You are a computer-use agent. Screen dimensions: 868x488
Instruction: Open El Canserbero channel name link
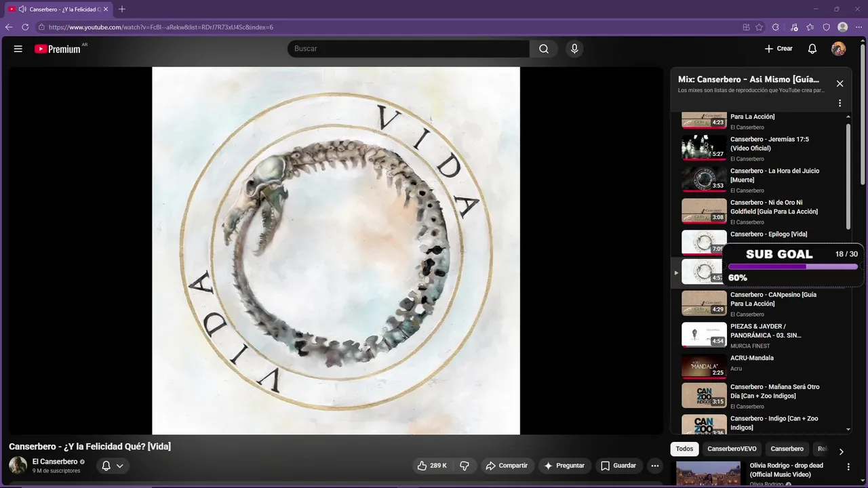(55, 462)
